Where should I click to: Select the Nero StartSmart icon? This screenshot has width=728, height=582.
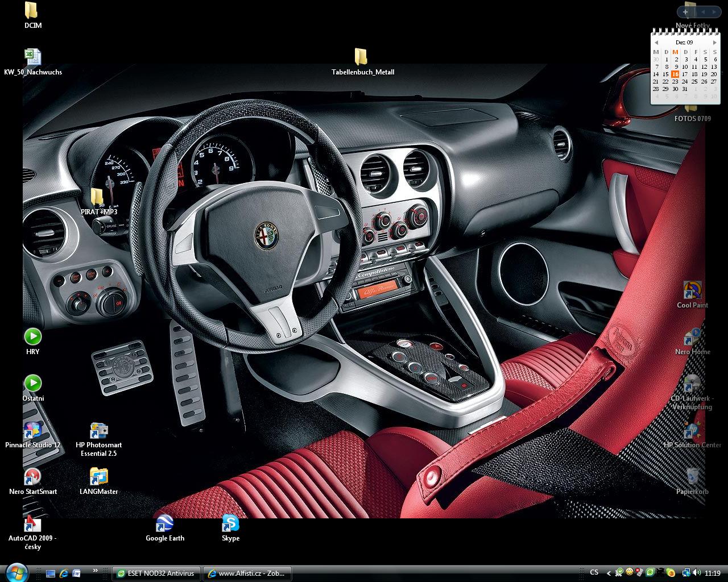(x=32, y=477)
